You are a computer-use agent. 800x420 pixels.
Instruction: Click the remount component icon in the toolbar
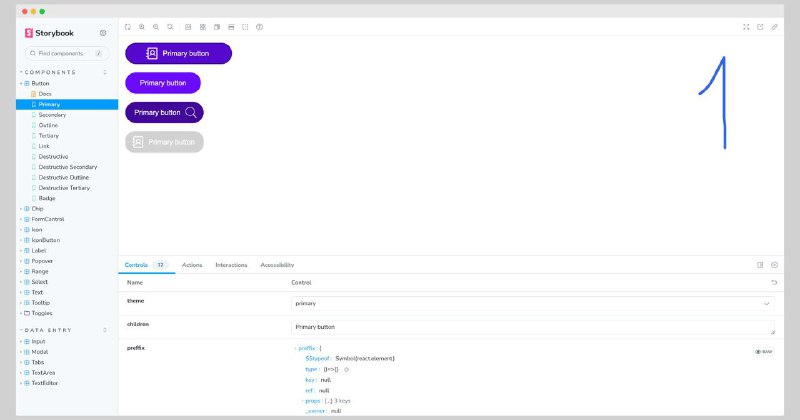(x=128, y=27)
